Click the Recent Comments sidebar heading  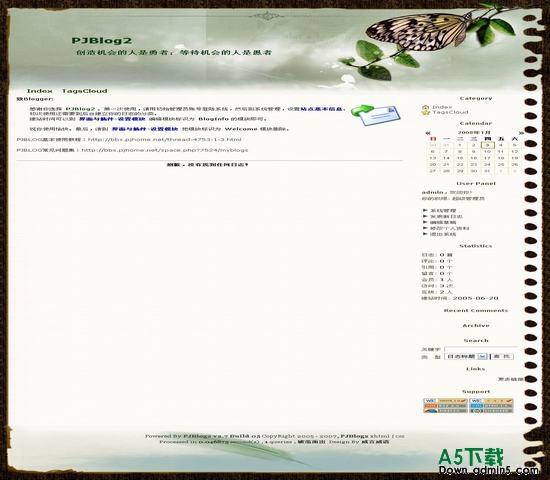(476, 311)
